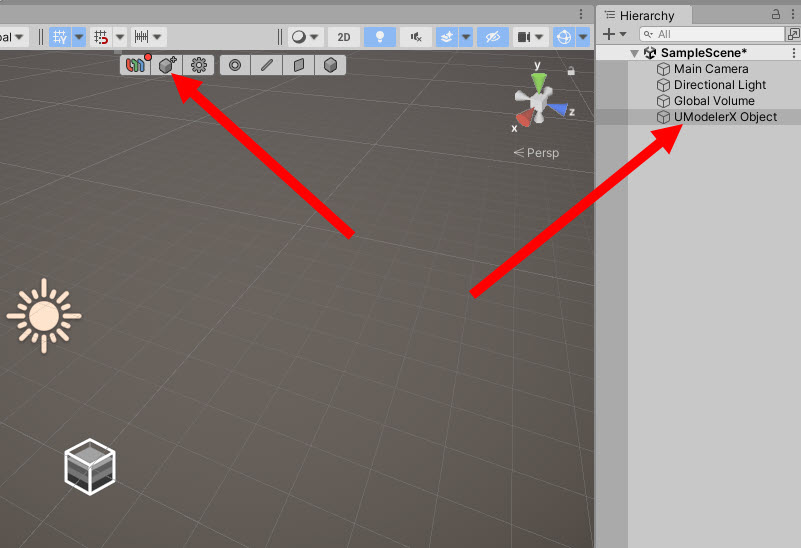
Task: Open grid visibility options dropdown
Action: (79, 37)
